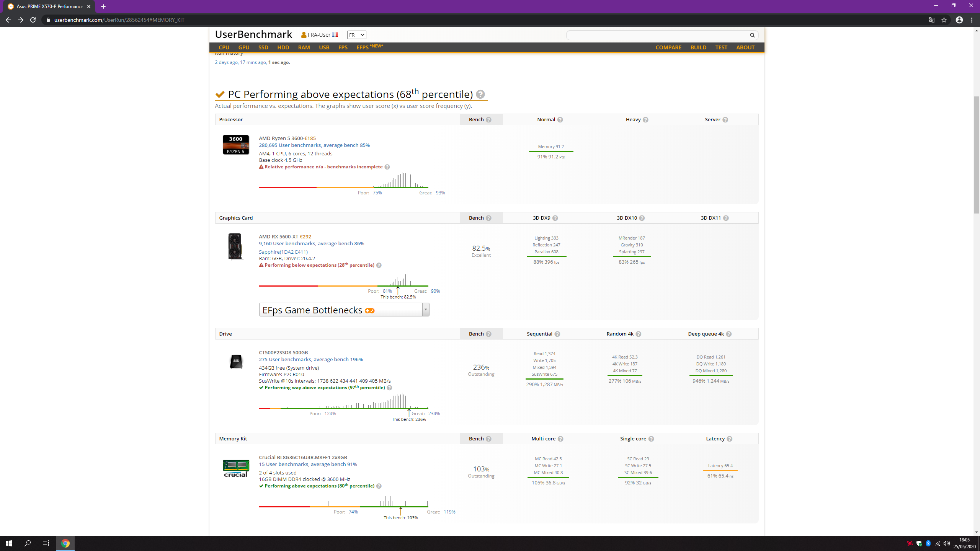The width and height of the screenshot is (980, 551).
Task: Click the RX 5600-XT graphics card image
Action: [x=235, y=246]
